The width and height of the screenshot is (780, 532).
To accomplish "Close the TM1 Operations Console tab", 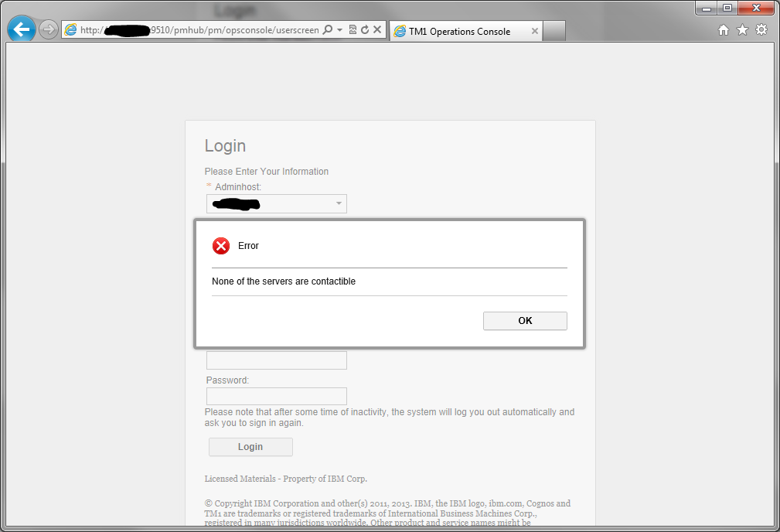I will pyautogui.click(x=535, y=32).
